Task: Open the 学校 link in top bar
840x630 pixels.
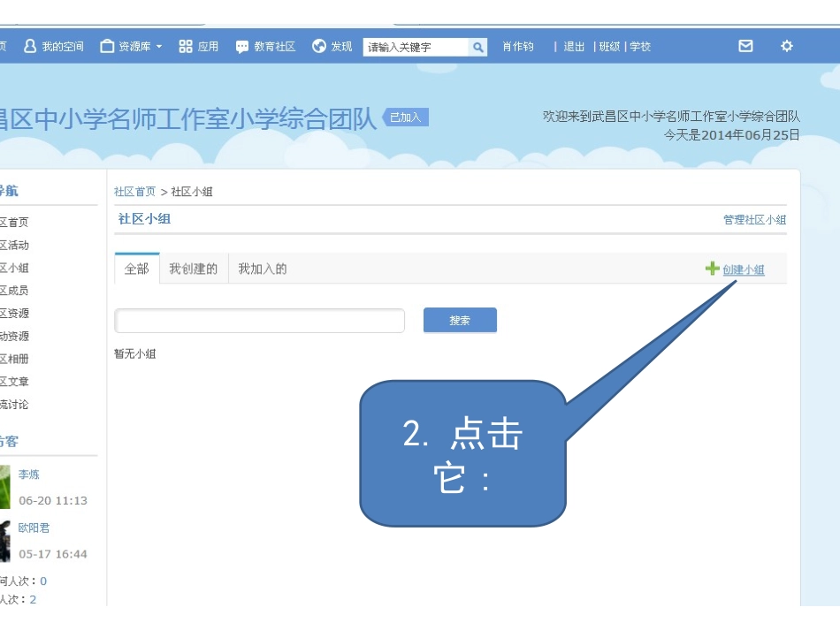Action: pos(640,47)
